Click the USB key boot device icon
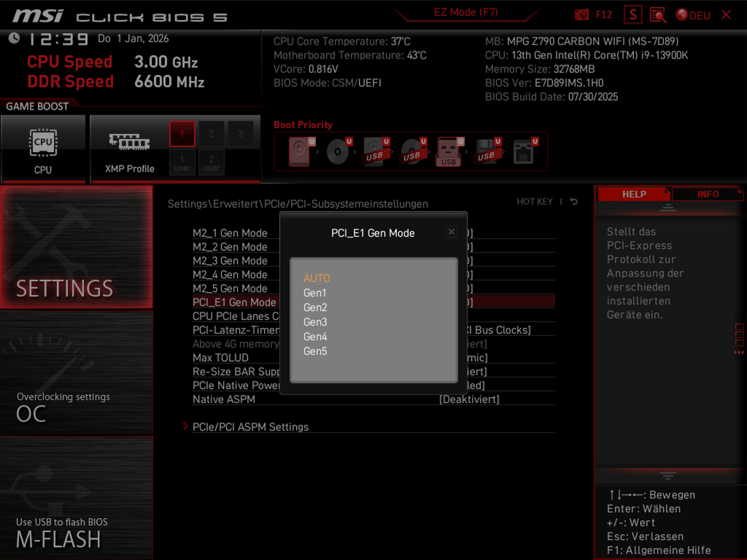This screenshot has width=747, height=560. coord(450,151)
